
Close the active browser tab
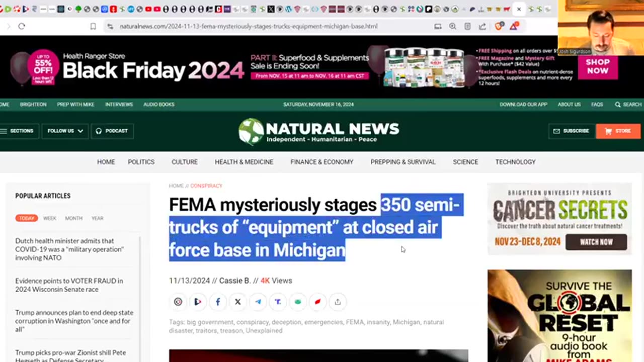(x=519, y=9)
